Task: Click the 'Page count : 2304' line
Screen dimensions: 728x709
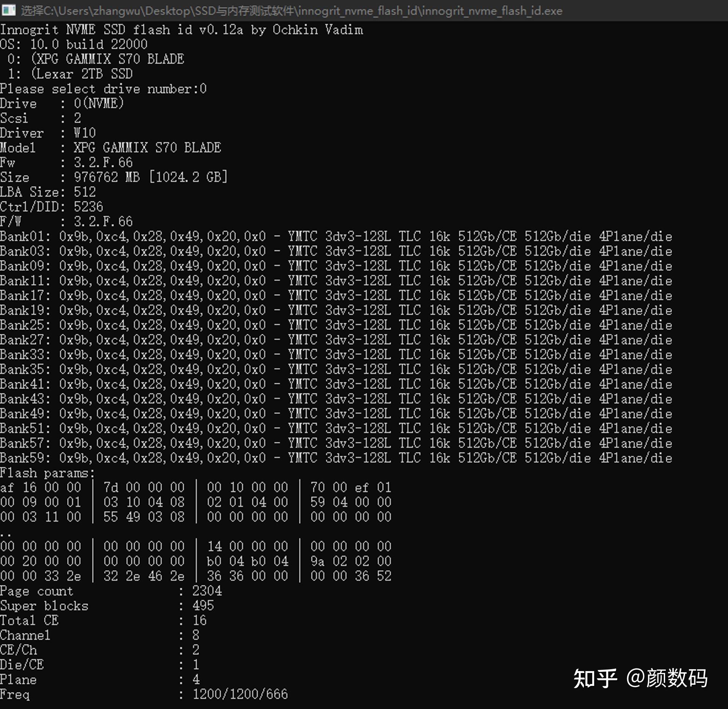Action: (x=111, y=591)
